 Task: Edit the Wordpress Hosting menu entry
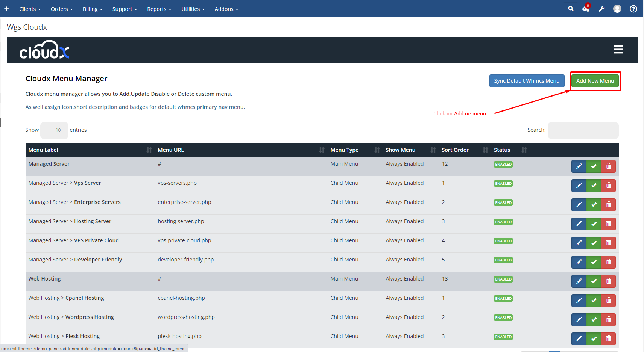click(579, 320)
